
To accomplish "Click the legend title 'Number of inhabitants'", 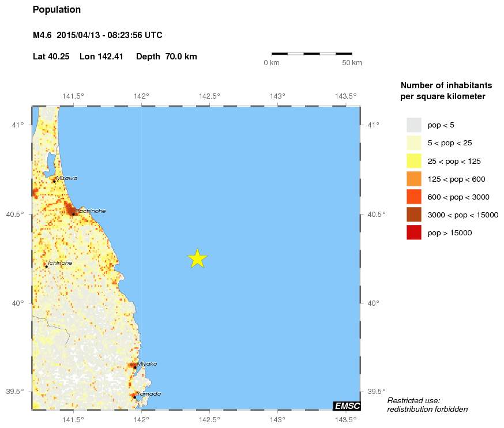I will [442, 85].
